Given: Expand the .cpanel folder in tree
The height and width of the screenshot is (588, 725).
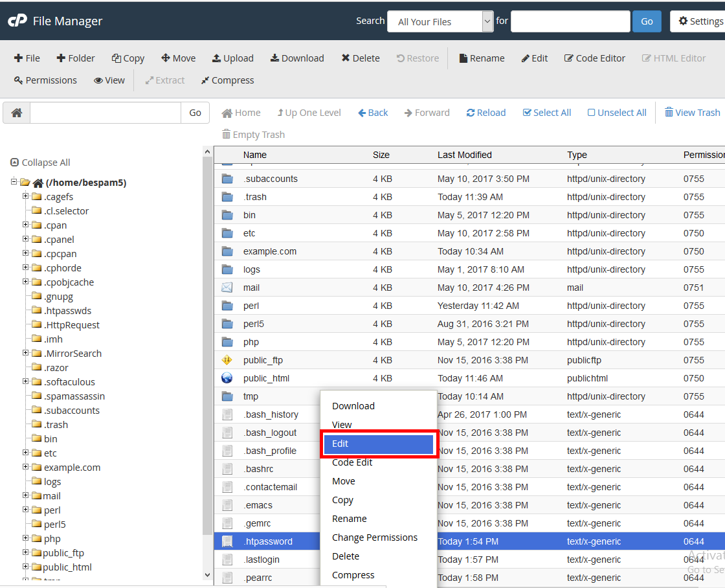Looking at the screenshot, I should pos(26,240).
